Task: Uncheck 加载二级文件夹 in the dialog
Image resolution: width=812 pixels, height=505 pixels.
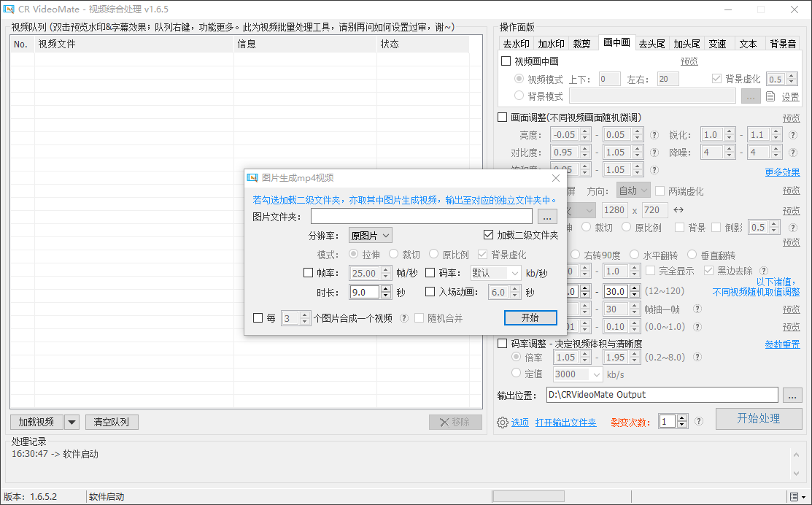Action: coord(489,235)
